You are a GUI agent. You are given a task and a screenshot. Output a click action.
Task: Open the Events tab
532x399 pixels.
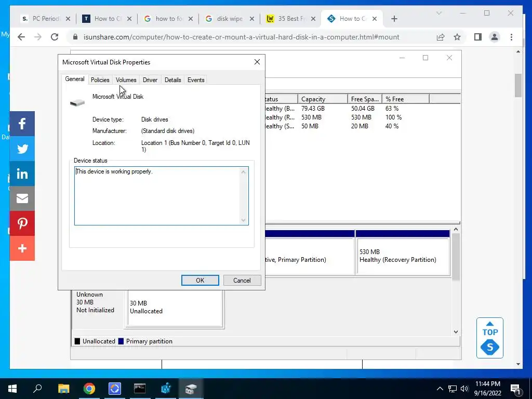[x=196, y=79]
